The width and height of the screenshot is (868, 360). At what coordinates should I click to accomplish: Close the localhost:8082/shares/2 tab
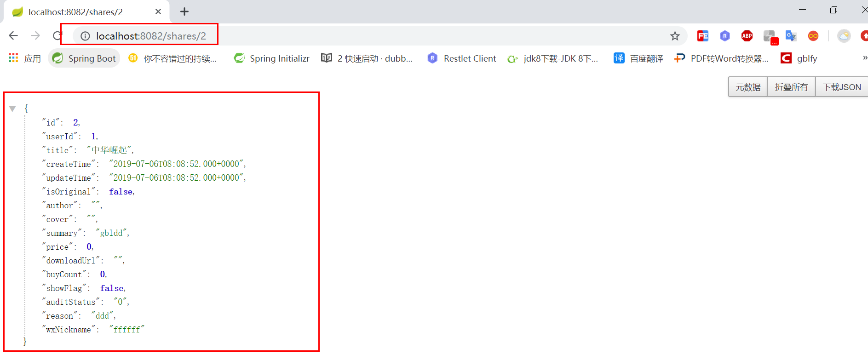[x=158, y=11]
